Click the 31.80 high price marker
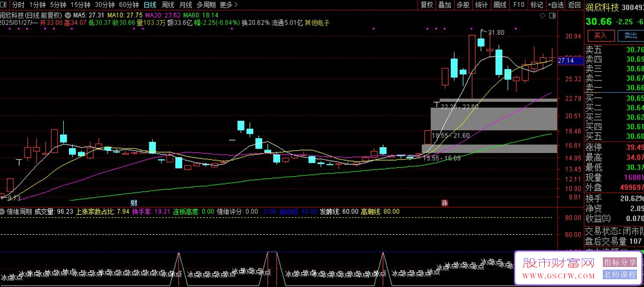 point(497,32)
